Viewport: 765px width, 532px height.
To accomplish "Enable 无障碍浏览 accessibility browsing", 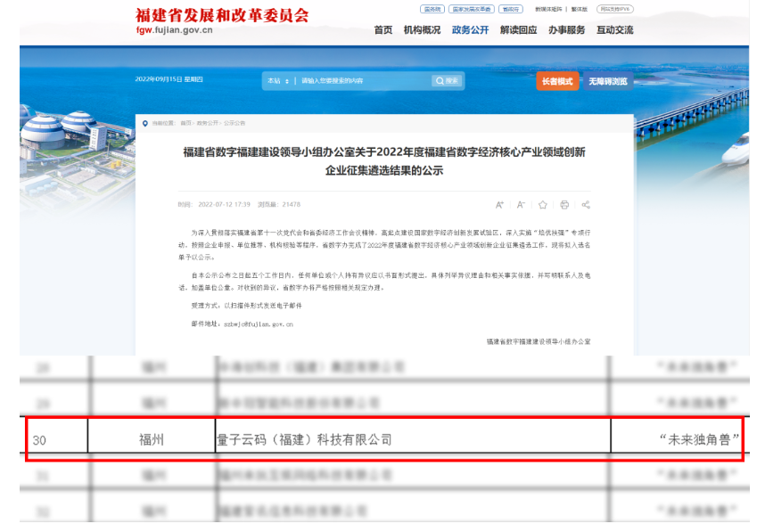I will (x=608, y=81).
